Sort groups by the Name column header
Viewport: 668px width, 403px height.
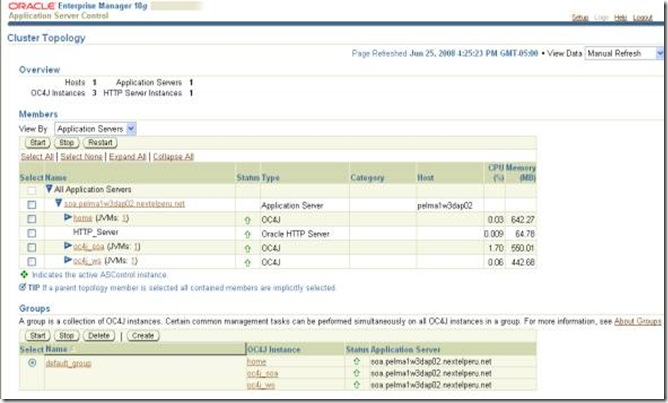click(x=56, y=349)
